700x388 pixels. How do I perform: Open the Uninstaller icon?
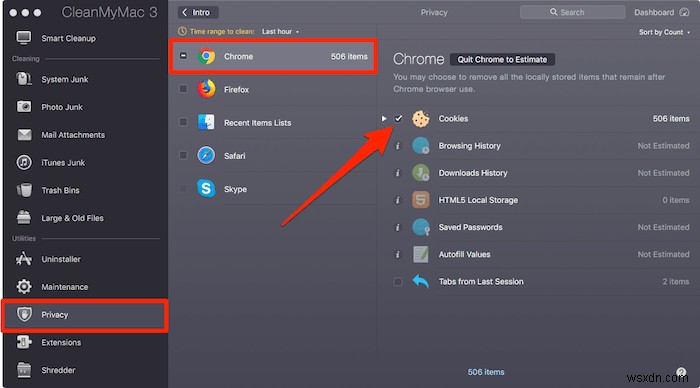tap(24, 259)
